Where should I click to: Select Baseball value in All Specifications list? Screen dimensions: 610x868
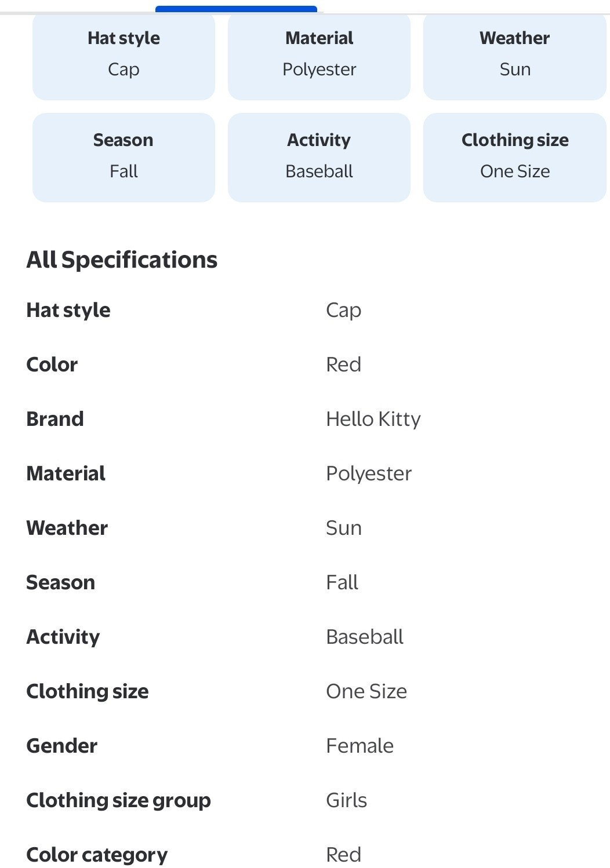coord(364,637)
